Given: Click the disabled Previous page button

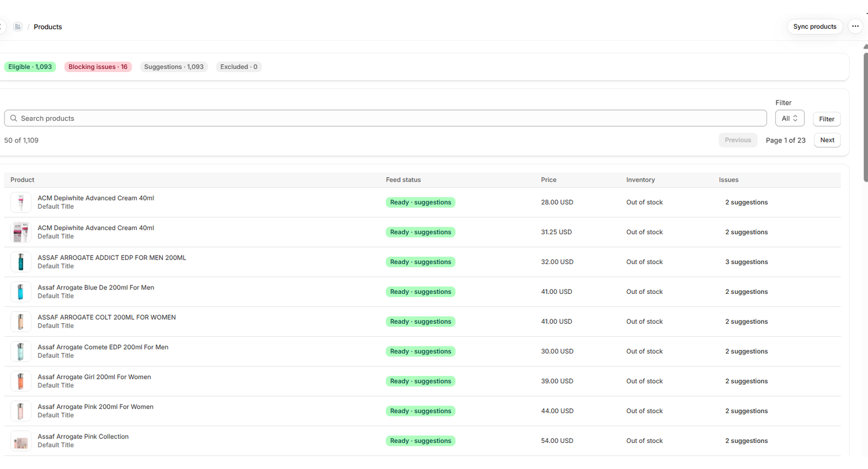Looking at the screenshot, I should click(738, 140).
